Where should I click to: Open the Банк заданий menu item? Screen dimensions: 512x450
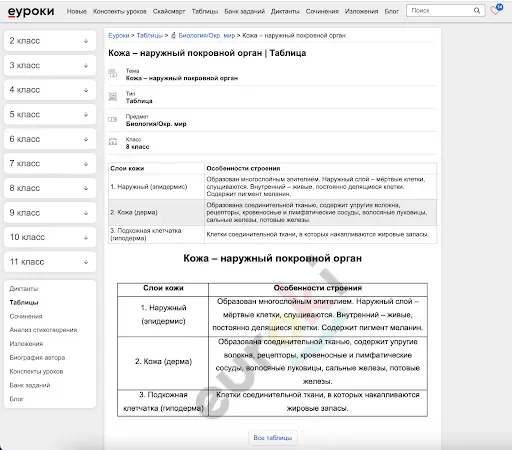[244, 11]
